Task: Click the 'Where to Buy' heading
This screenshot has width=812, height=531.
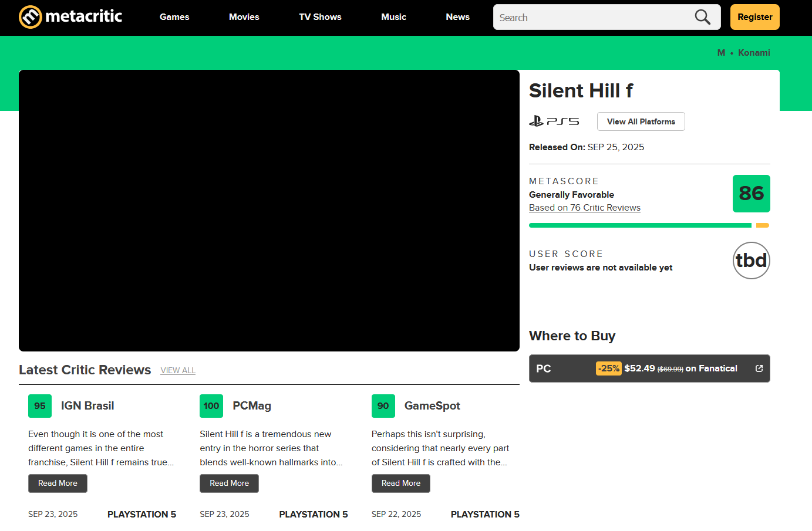Action: click(572, 336)
